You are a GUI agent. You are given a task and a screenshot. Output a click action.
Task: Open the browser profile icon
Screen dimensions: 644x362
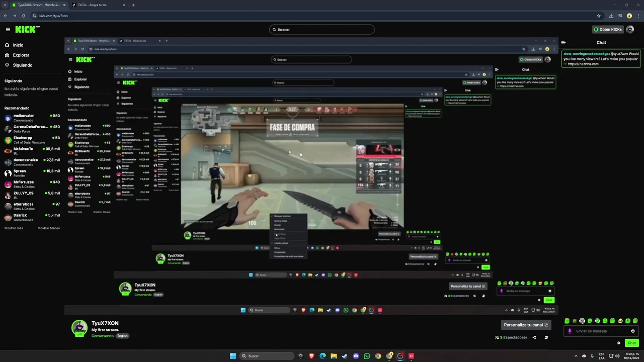pyautogui.click(x=629, y=16)
